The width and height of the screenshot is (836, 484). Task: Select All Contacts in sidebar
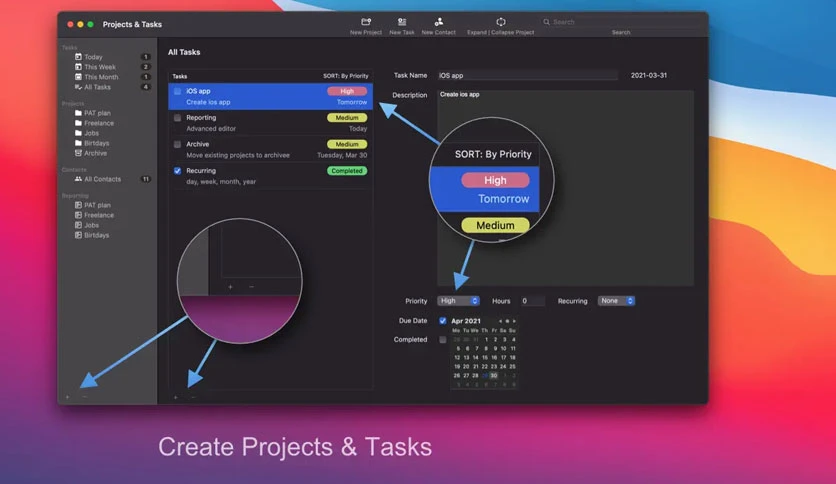tap(102, 179)
